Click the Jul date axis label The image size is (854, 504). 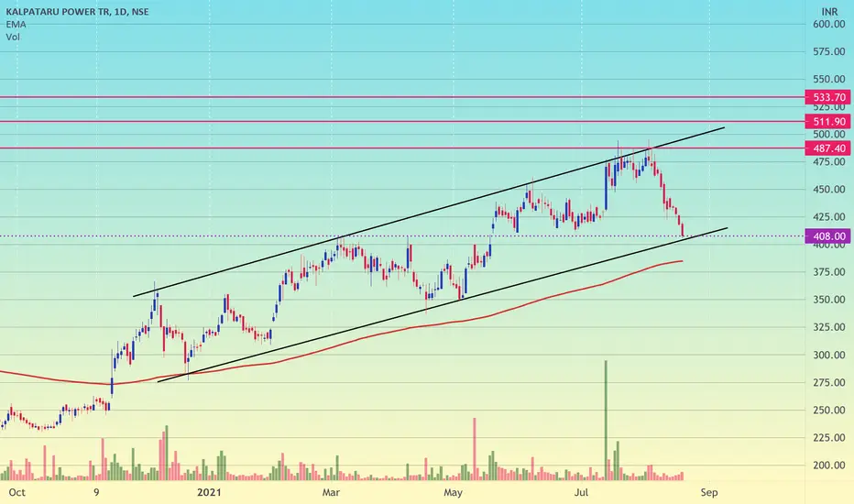coord(582,493)
